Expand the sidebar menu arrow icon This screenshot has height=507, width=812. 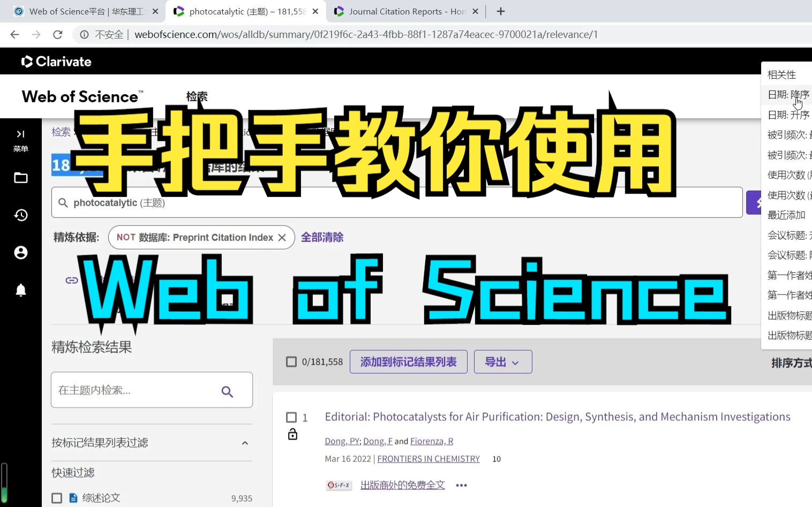[x=20, y=134]
